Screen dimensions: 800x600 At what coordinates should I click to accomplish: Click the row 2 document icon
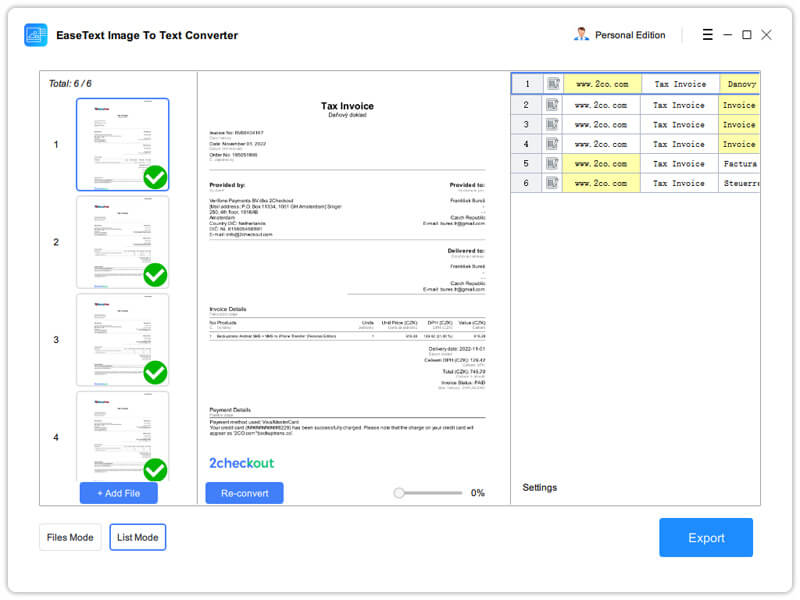tap(552, 105)
